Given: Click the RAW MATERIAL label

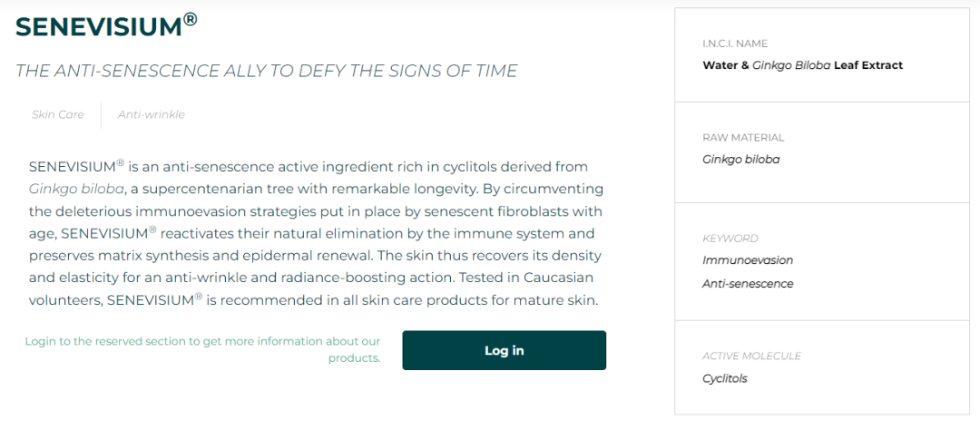Looking at the screenshot, I should (x=743, y=138).
